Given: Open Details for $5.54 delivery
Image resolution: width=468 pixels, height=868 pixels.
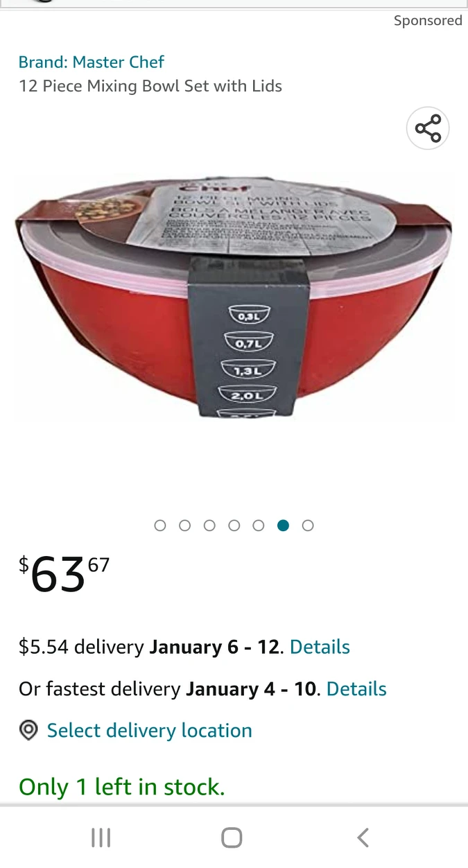Looking at the screenshot, I should tap(320, 647).
